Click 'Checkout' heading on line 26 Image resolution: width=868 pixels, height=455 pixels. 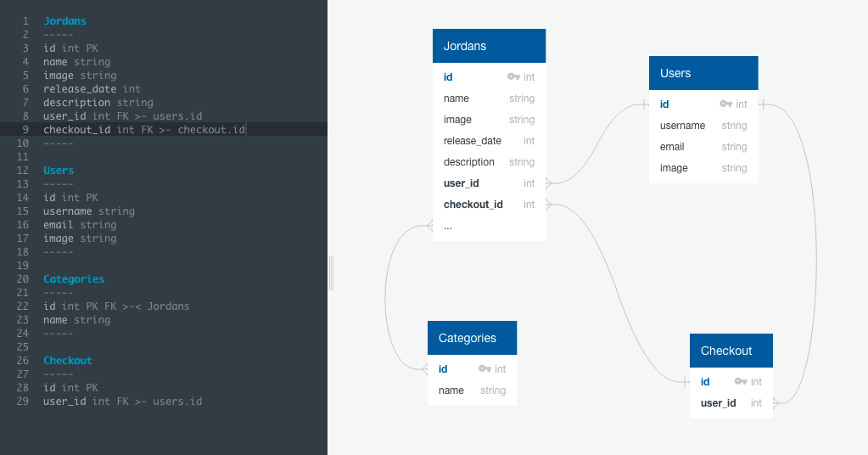click(x=68, y=360)
